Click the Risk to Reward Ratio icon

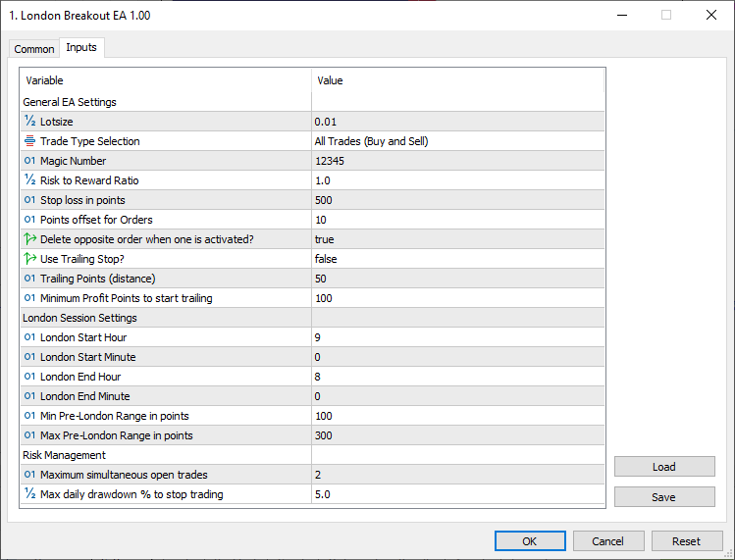point(30,180)
